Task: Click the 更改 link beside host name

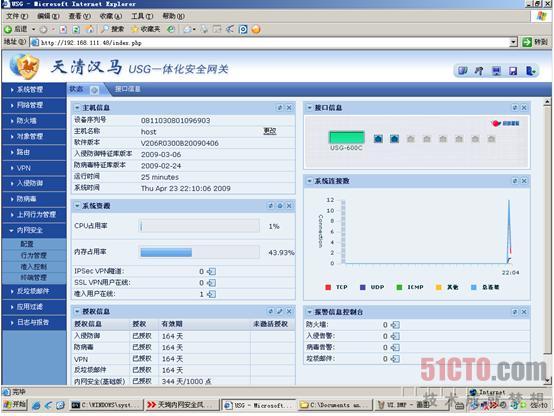Action: click(x=270, y=131)
